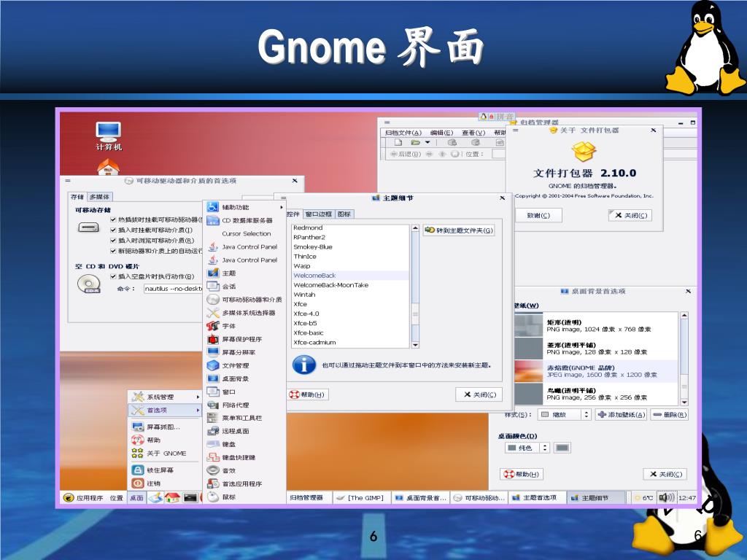The width and height of the screenshot is (747, 560).
Task: Click the 命令 nautilus command input field
Action: (173, 289)
